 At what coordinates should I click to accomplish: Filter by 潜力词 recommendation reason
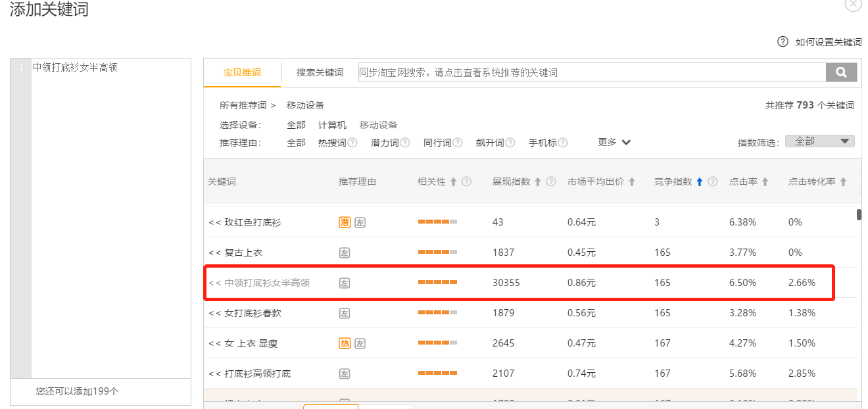(x=385, y=143)
